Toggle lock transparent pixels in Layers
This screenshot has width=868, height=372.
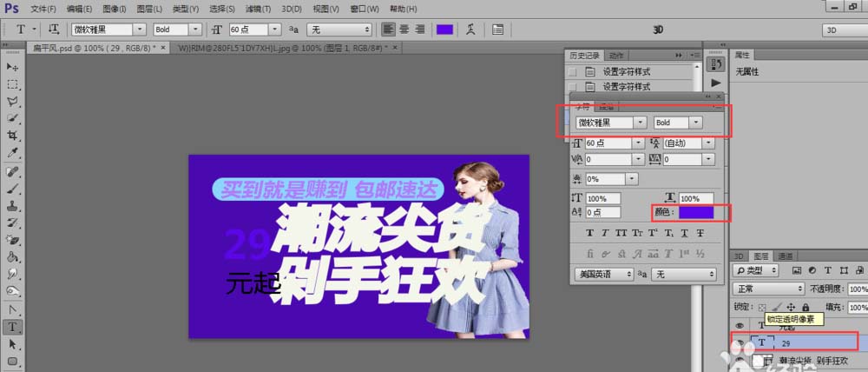[762, 307]
